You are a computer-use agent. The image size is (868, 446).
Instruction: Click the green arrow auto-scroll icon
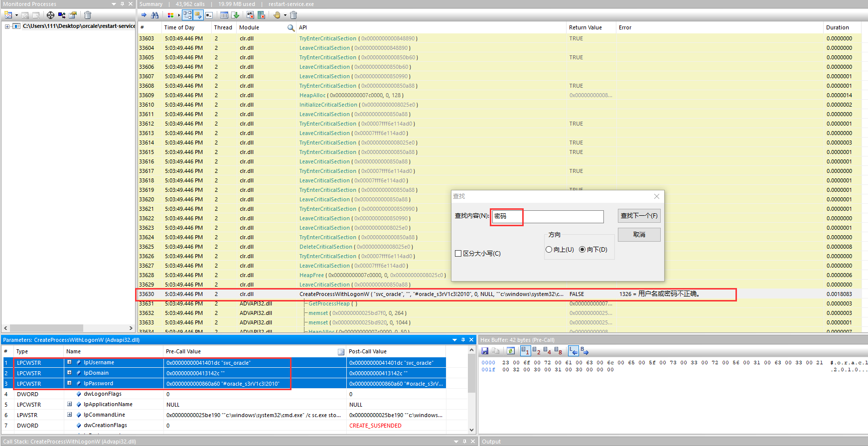tap(235, 15)
